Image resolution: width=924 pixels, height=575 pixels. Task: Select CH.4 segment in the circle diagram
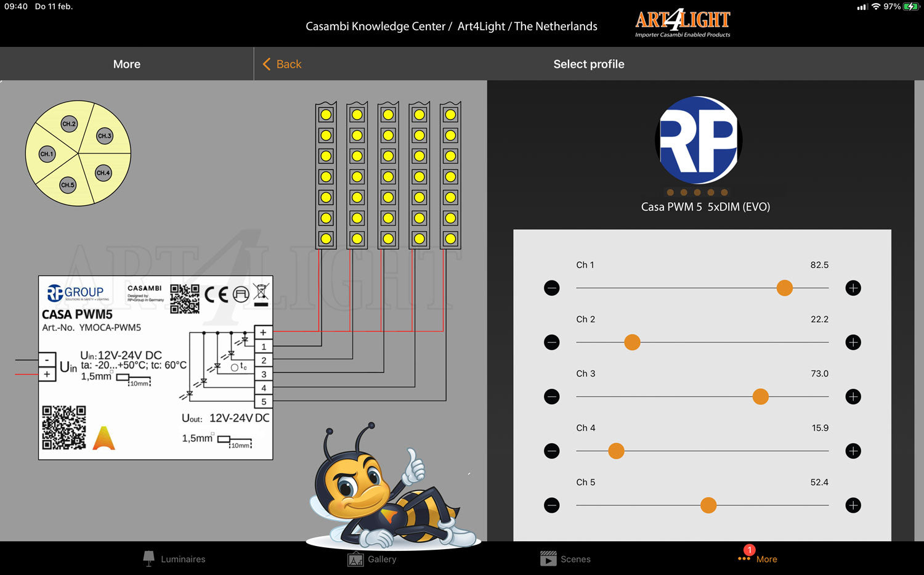click(103, 173)
